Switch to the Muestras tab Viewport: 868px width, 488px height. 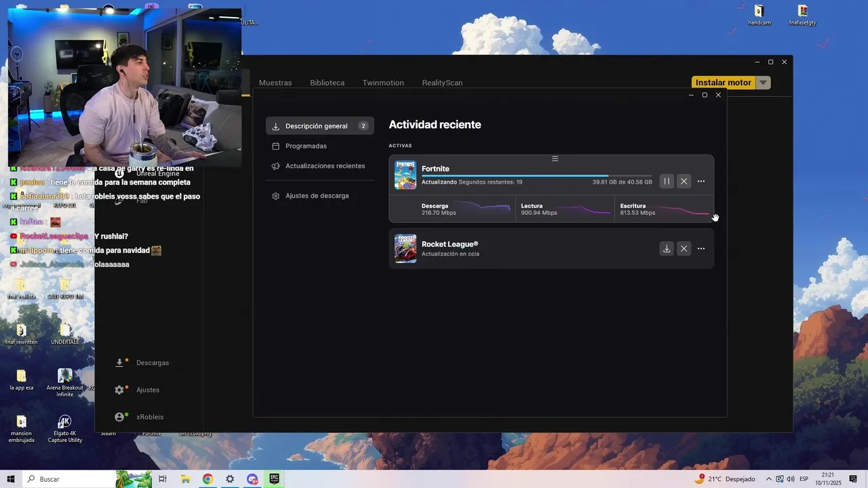[275, 83]
